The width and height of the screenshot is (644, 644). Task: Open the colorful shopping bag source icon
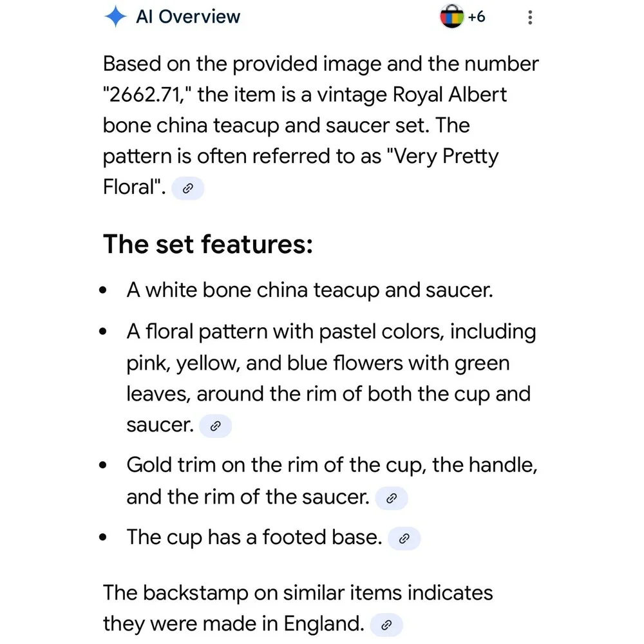click(x=451, y=17)
